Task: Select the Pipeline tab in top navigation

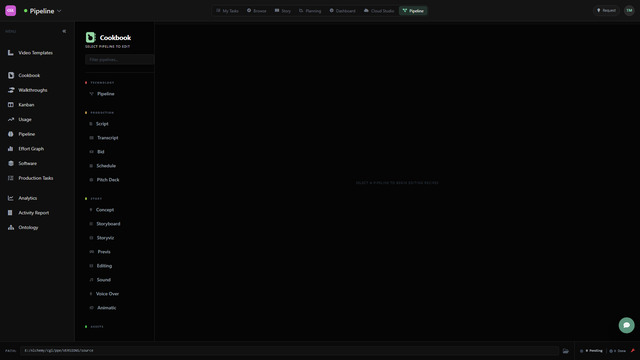Action: (x=413, y=11)
